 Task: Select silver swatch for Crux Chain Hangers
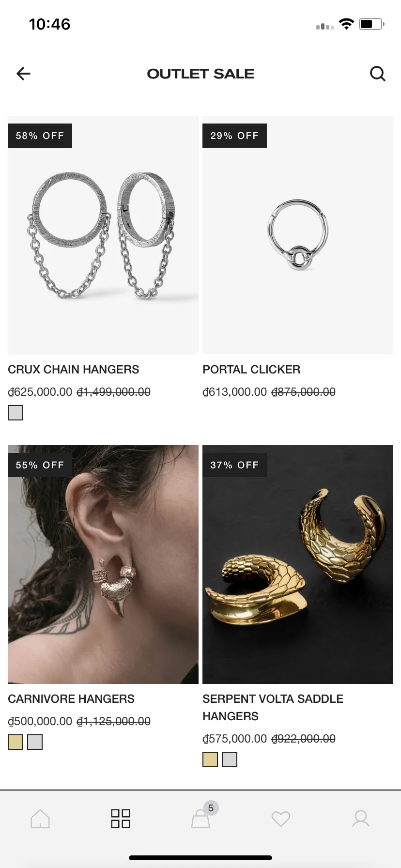tap(15, 413)
